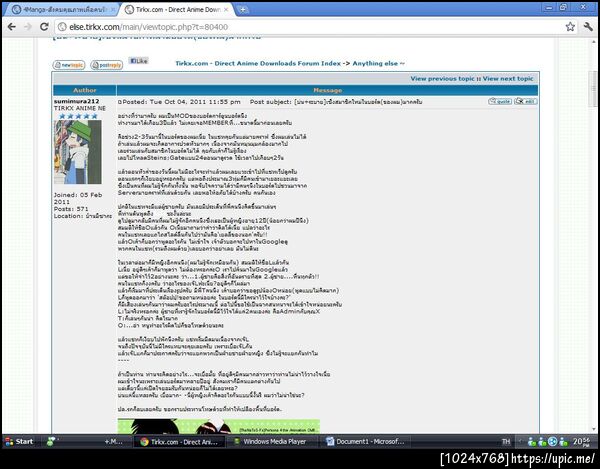
Task: Click the Joined: 05 Feb 2011 text
Action: (78, 198)
